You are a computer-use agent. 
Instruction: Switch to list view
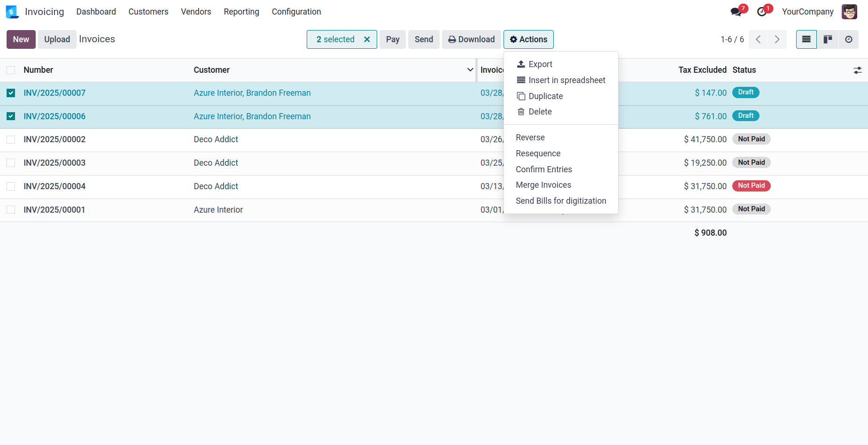click(x=806, y=39)
